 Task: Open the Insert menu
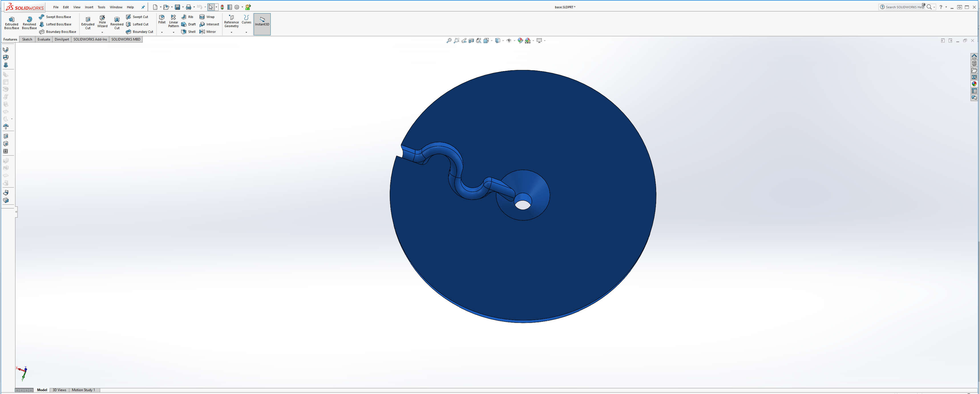[x=89, y=7]
